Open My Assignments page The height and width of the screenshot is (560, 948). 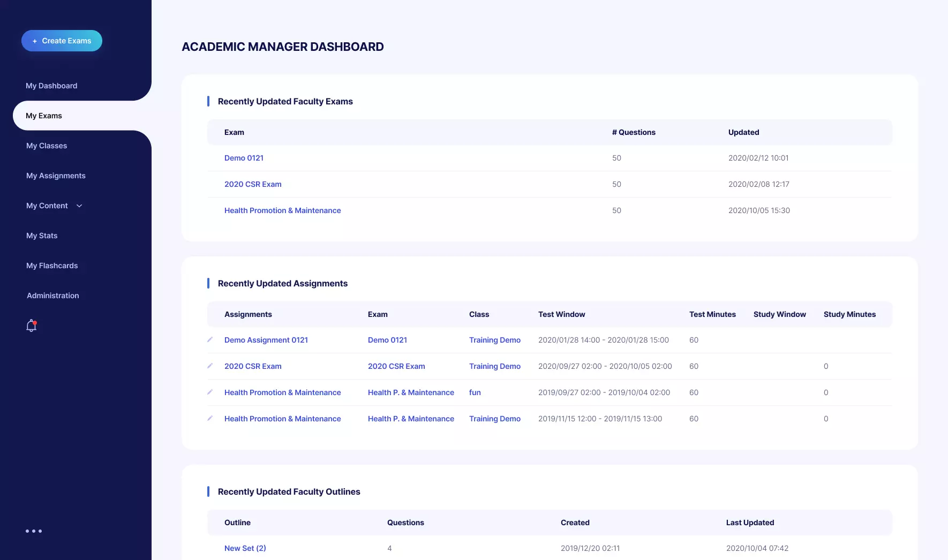[56, 176]
